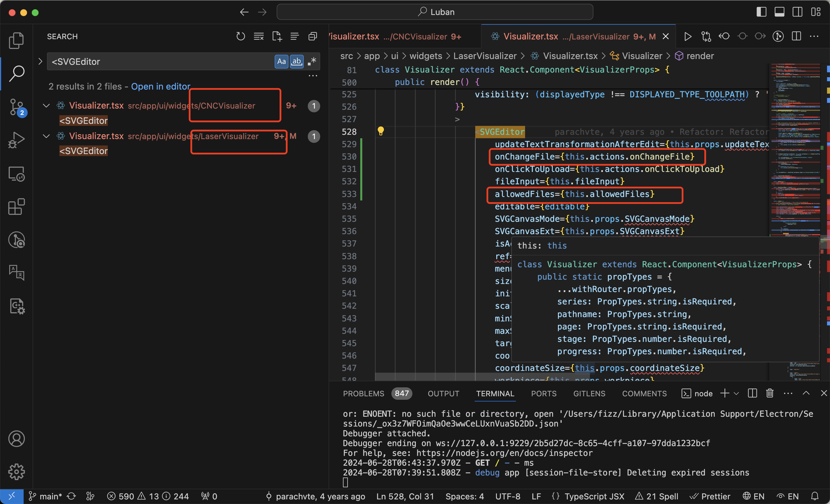Screen dimensions: 830x504
Task: Collapse the CNCVisualizer Visualizer.tsx result
Action: pyautogui.click(x=46, y=106)
